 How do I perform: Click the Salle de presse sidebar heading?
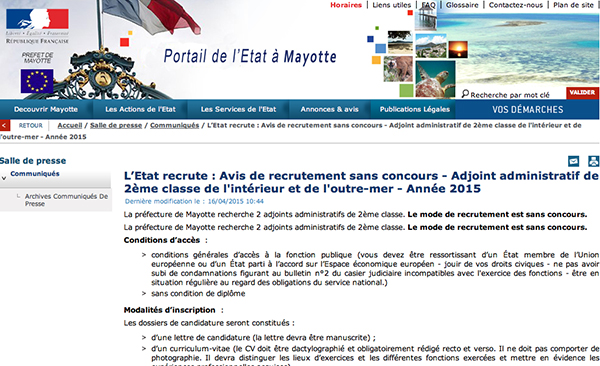click(33, 161)
